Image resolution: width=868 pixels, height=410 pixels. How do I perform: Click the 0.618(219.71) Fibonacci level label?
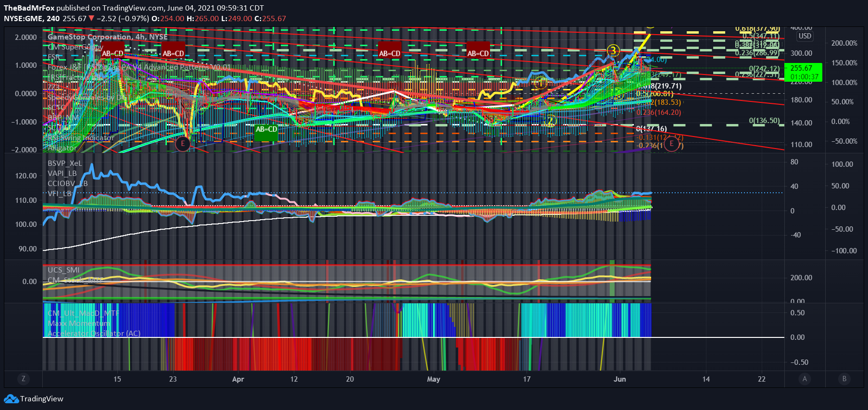pos(659,86)
